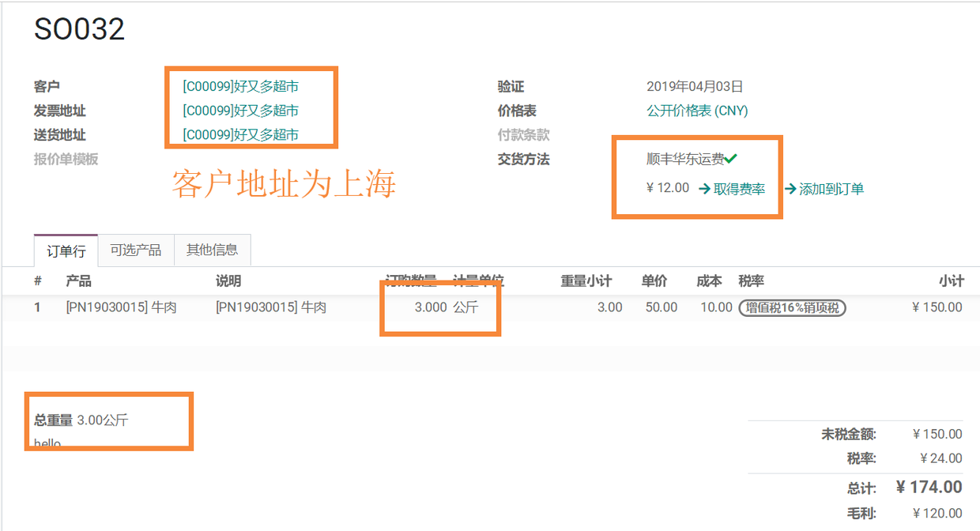Viewport: 980px width, 531px height.
Task: Open the 其他信息 tab
Action: click(212, 250)
